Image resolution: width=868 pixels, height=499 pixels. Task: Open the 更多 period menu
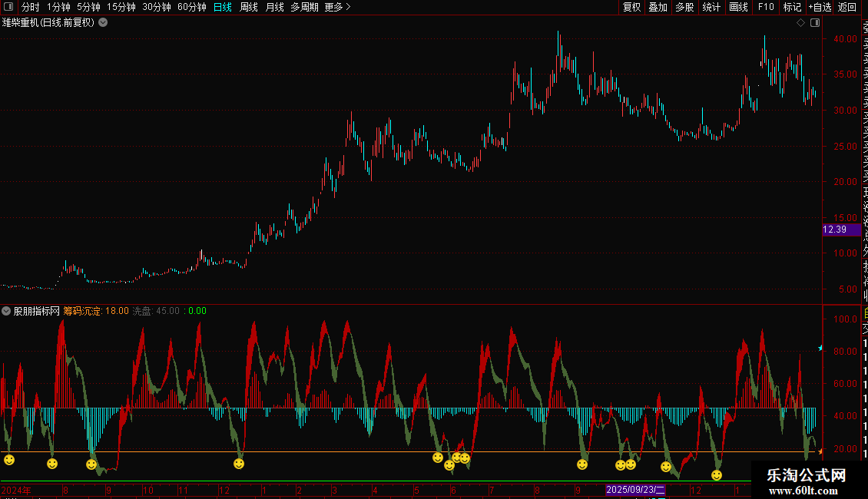(337, 7)
